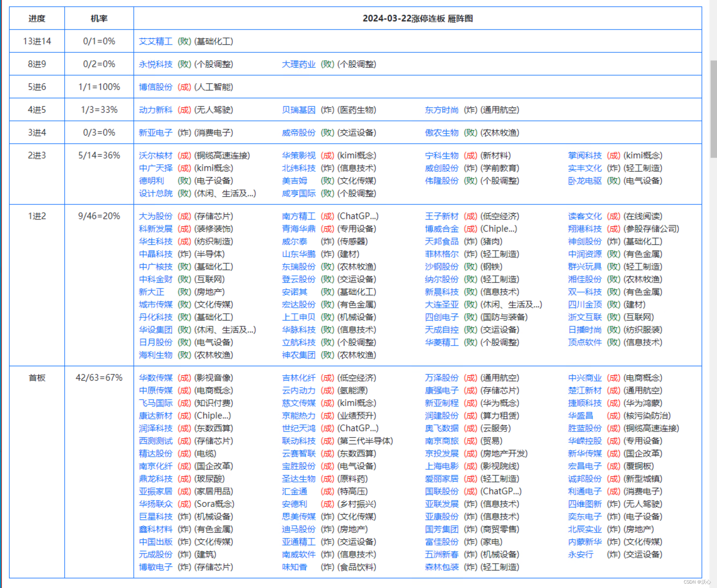Open the 奥飞数据 link
Screen dimensions: 717x588
click(x=442, y=428)
